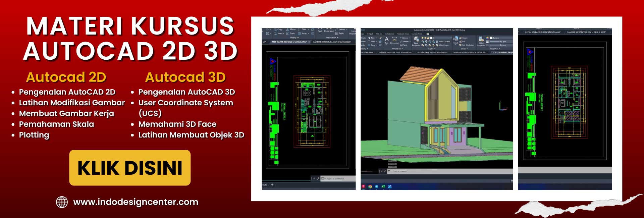Open the right AutoCAD plan screenshot
The width and height of the screenshot is (644, 218).
coord(565,109)
